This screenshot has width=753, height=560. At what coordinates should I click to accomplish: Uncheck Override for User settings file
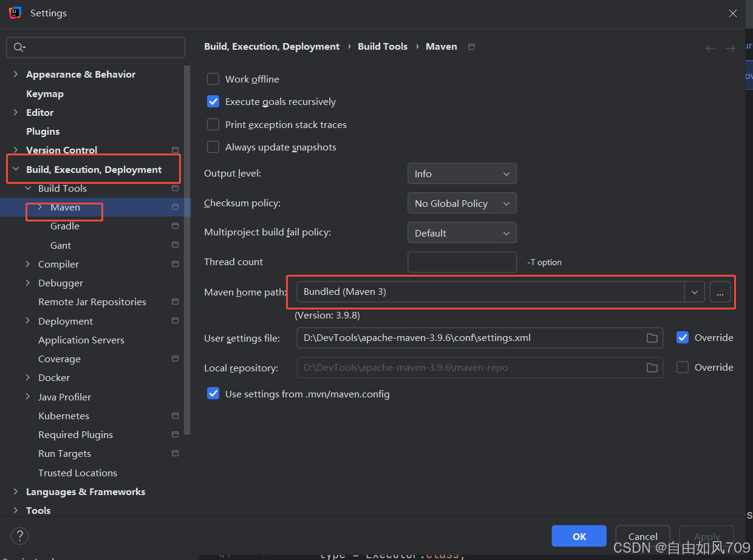[683, 337]
